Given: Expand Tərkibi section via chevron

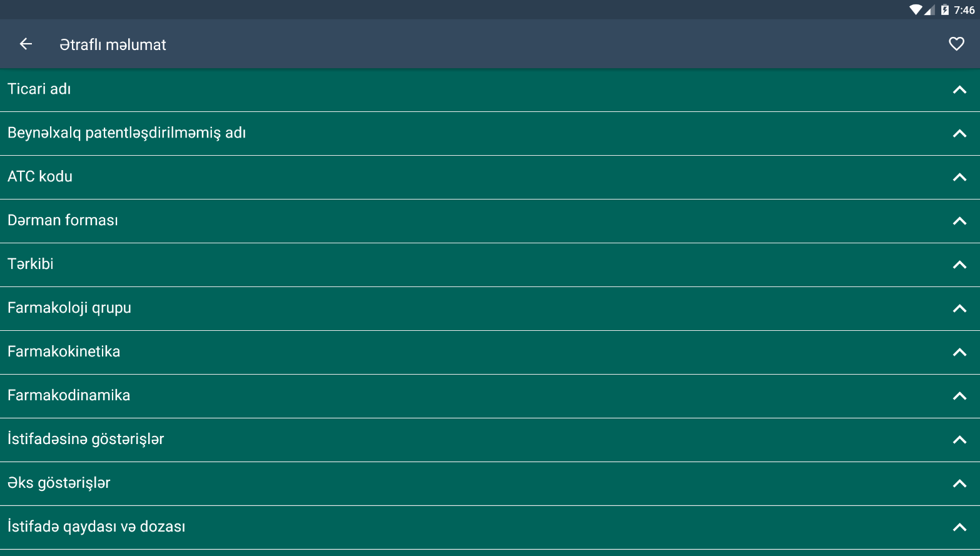Looking at the screenshot, I should coord(959,265).
